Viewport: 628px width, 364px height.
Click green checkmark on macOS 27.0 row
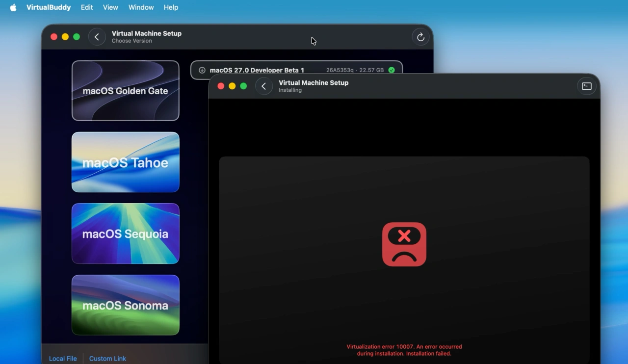click(392, 70)
